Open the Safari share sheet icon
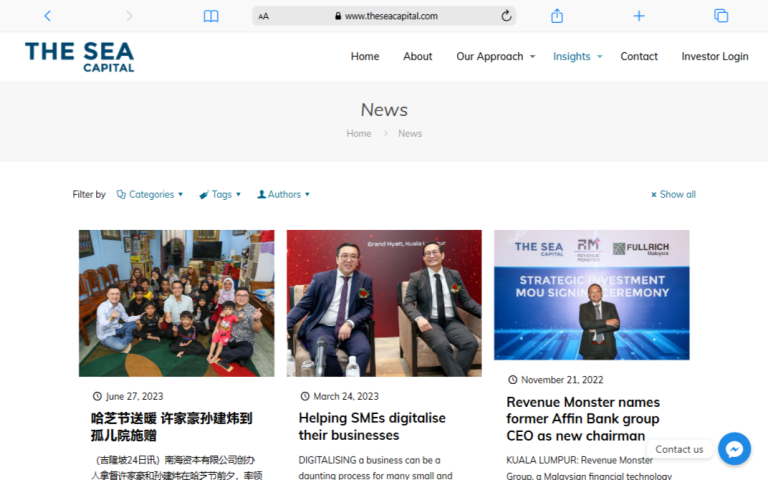This screenshot has height=480, width=768. 557,16
